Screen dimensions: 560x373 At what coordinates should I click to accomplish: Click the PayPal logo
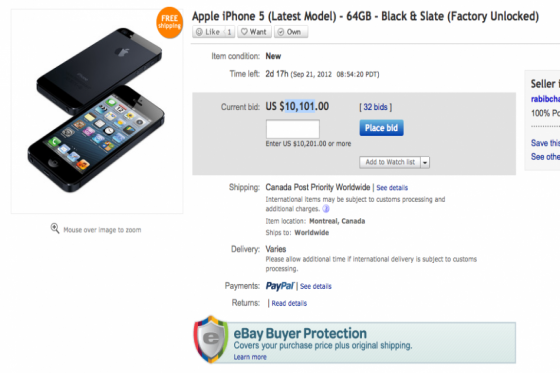(x=280, y=286)
